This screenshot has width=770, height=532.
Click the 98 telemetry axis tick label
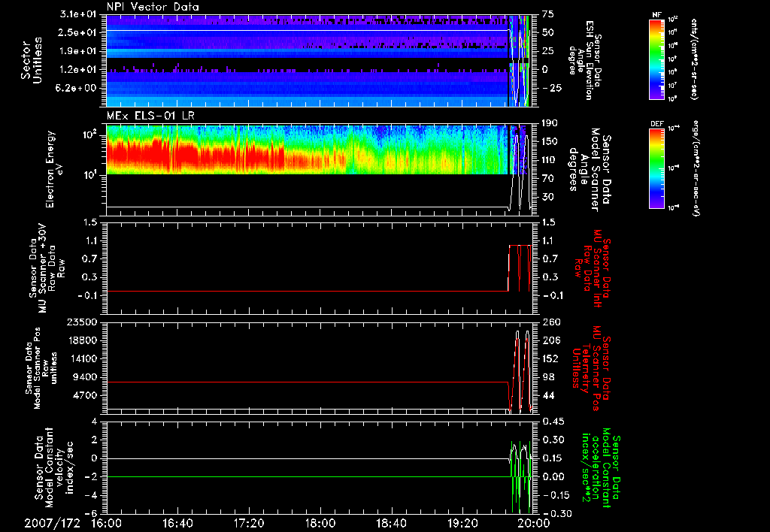click(x=548, y=377)
